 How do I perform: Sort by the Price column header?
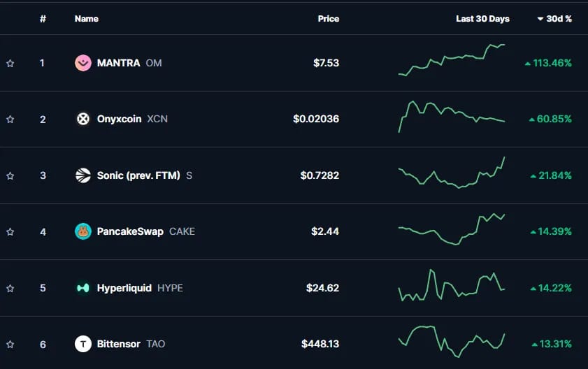click(328, 19)
